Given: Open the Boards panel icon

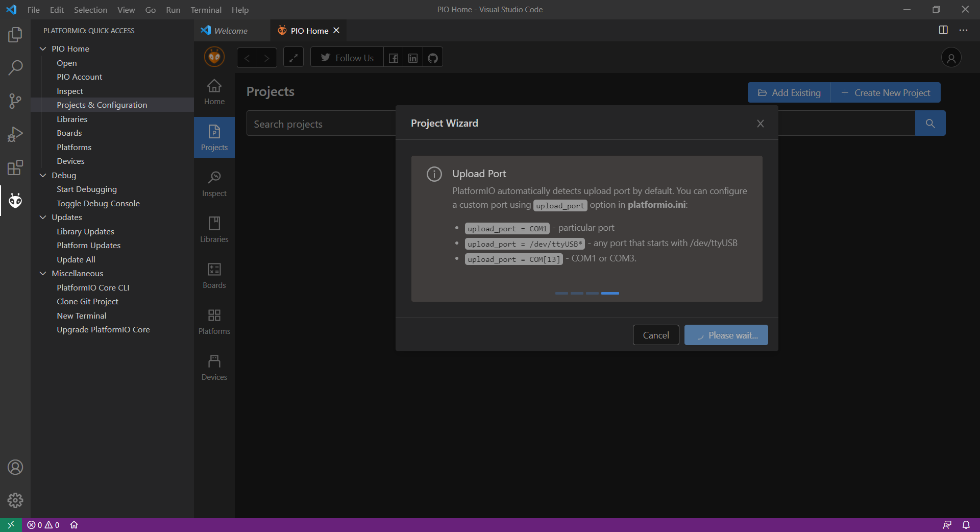Looking at the screenshot, I should pos(214,275).
